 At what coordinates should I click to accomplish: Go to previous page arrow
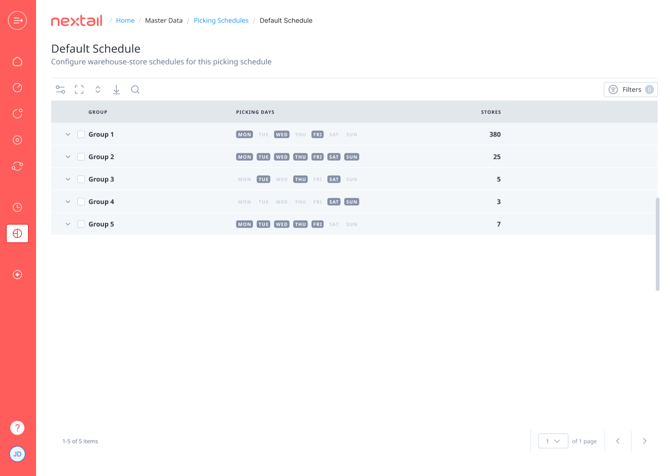618,441
